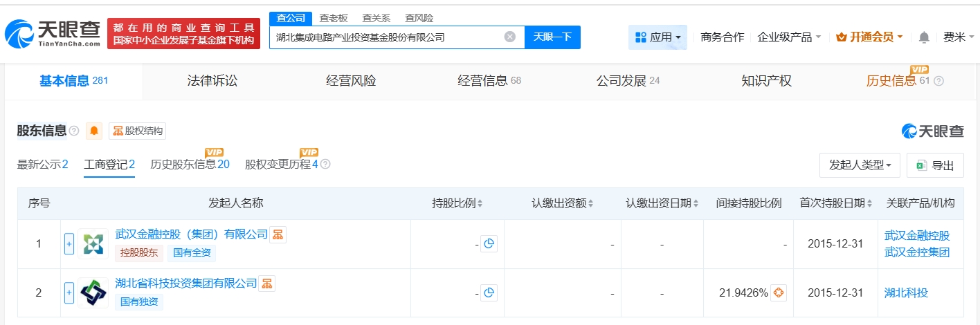The image size is (980, 325).
Task: Expand row 1 with the plus button
Action: 69,244
